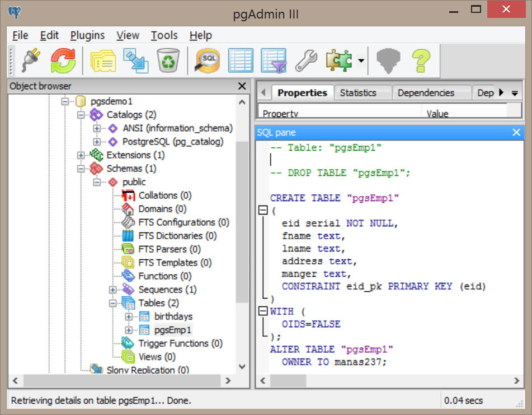532x415 pixels.
Task: Open the tab list dropdown beside the tabs
Action: (515, 93)
